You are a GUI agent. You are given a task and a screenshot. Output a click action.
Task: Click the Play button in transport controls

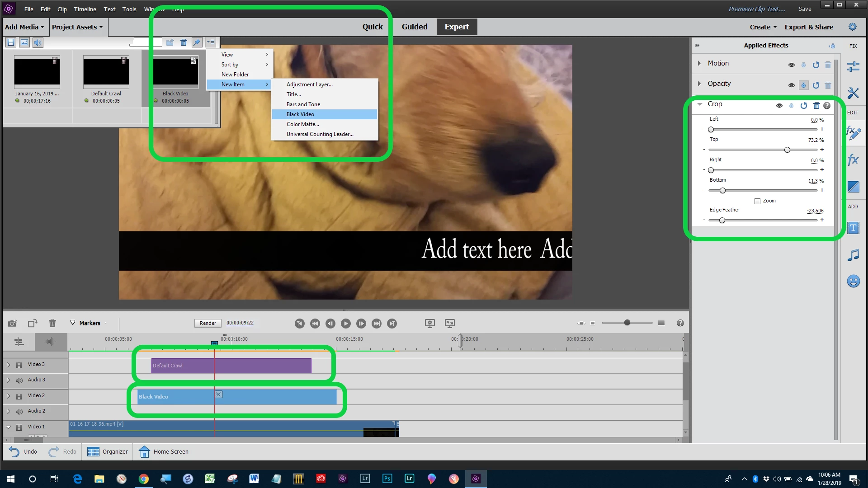click(x=346, y=324)
